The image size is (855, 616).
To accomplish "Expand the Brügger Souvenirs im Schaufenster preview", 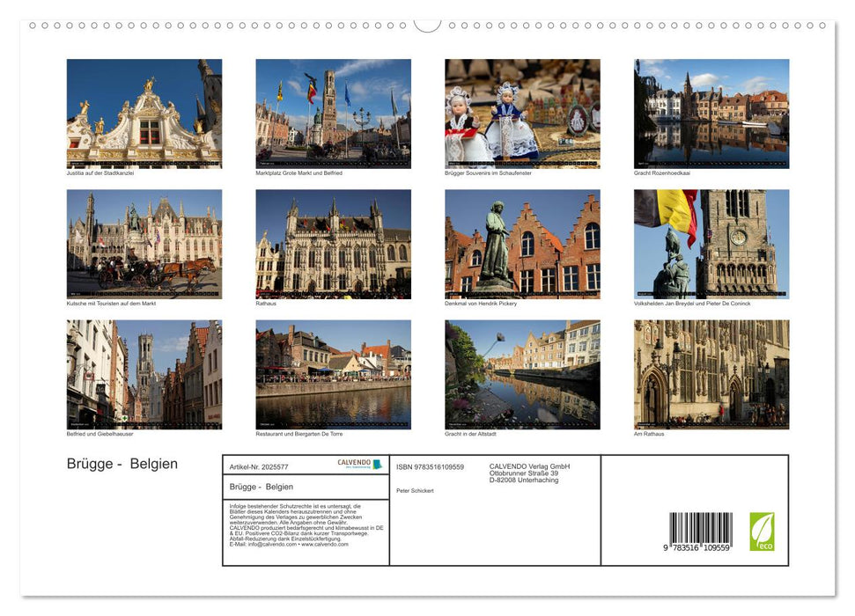I will (x=519, y=114).
